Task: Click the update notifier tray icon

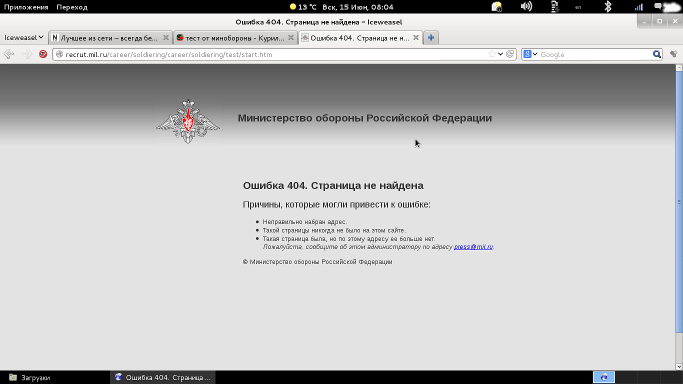Action: [497, 7]
